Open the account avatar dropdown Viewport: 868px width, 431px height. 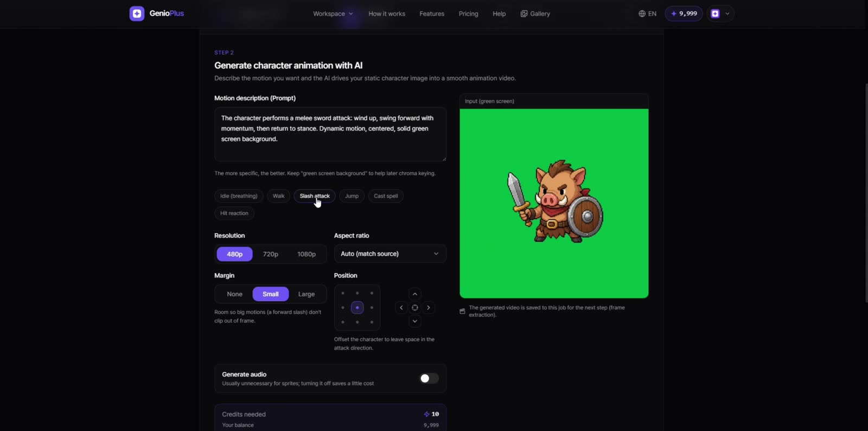[721, 14]
